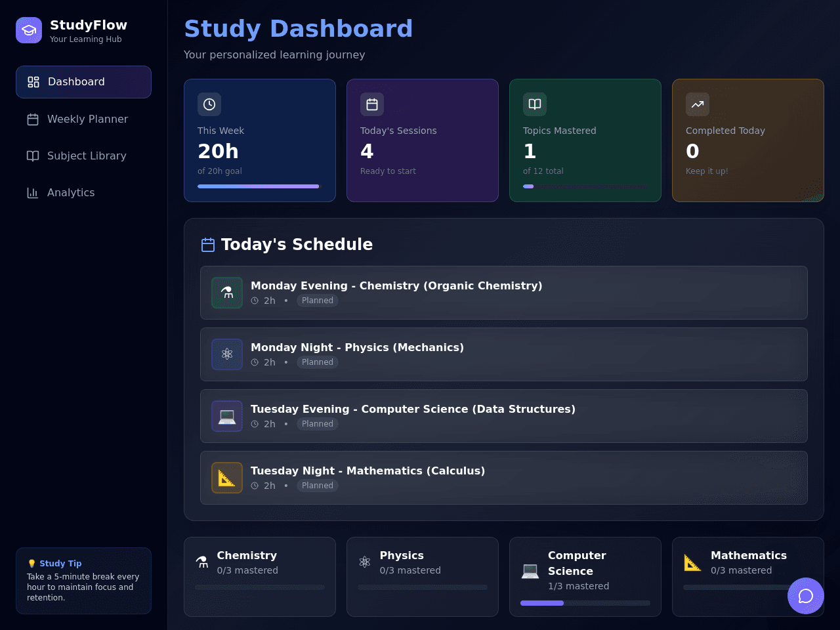Click clock icon in Monday Evening session row
The image size is (840, 630).
(255, 301)
